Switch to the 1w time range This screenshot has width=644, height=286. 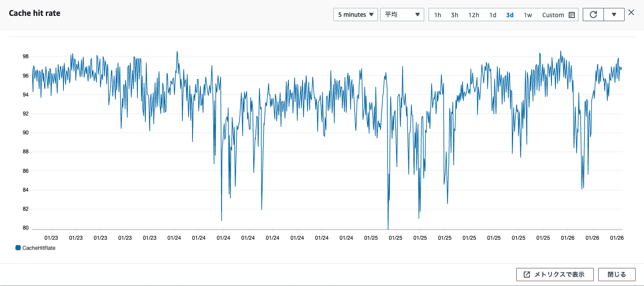(x=528, y=15)
